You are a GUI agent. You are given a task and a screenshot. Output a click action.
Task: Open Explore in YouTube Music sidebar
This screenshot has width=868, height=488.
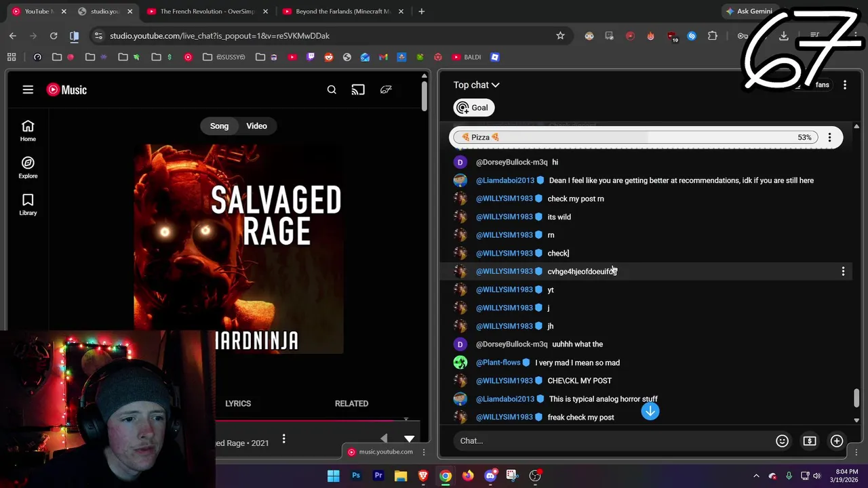tap(28, 167)
